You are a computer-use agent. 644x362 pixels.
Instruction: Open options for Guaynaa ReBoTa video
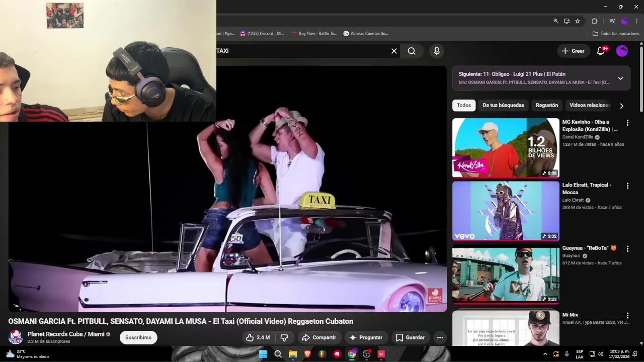[627, 249]
